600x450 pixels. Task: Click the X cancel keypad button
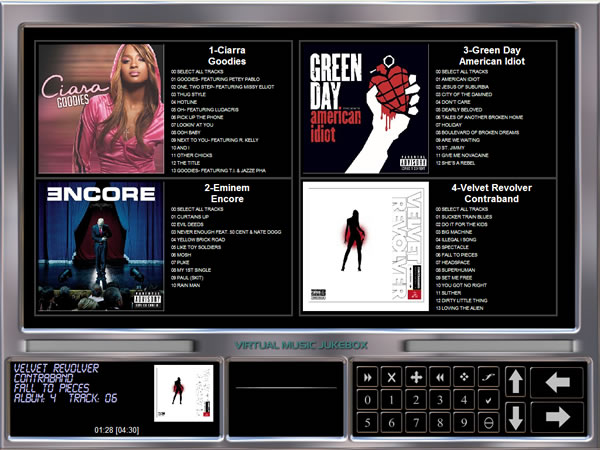point(391,377)
